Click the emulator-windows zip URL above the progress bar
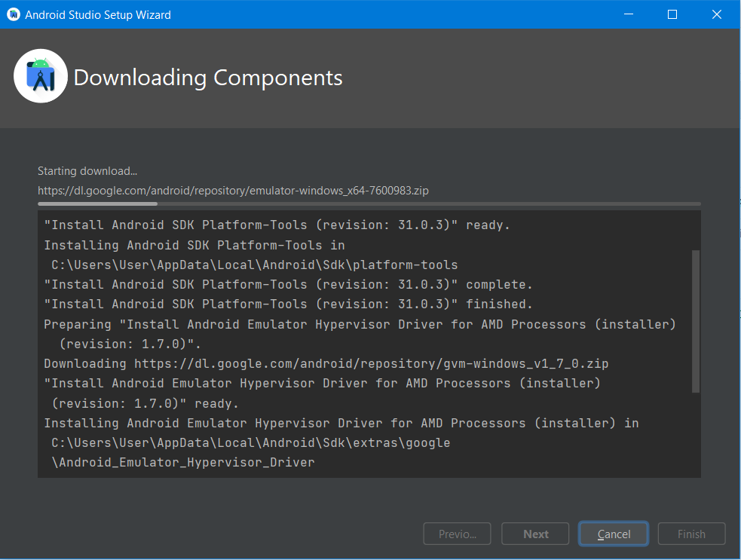The height and width of the screenshot is (560, 741). pyautogui.click(x=233, y=191)
